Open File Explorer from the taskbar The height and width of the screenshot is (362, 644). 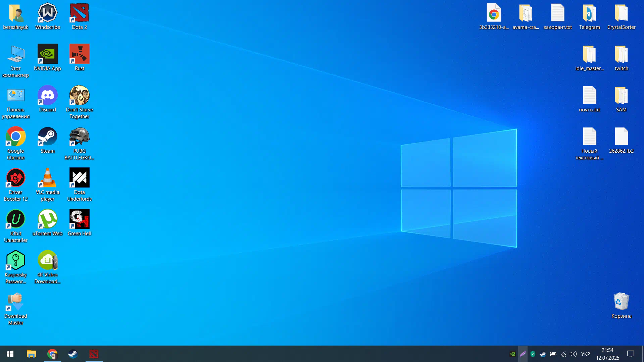[32, 354]
